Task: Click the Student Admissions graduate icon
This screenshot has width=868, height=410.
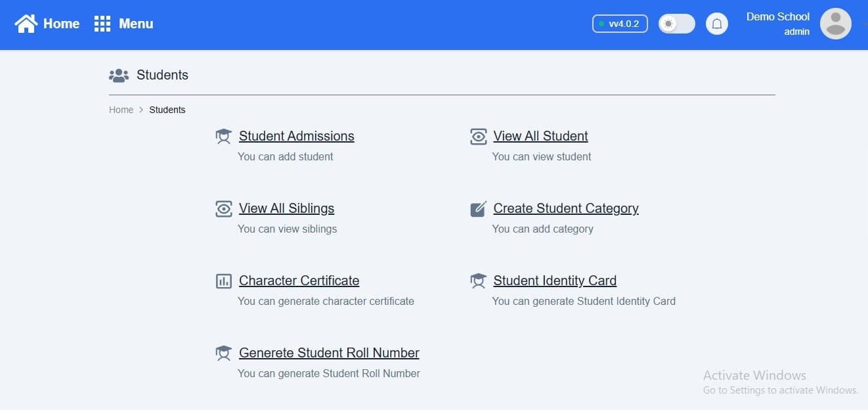Action: click(x=224, y=137)
